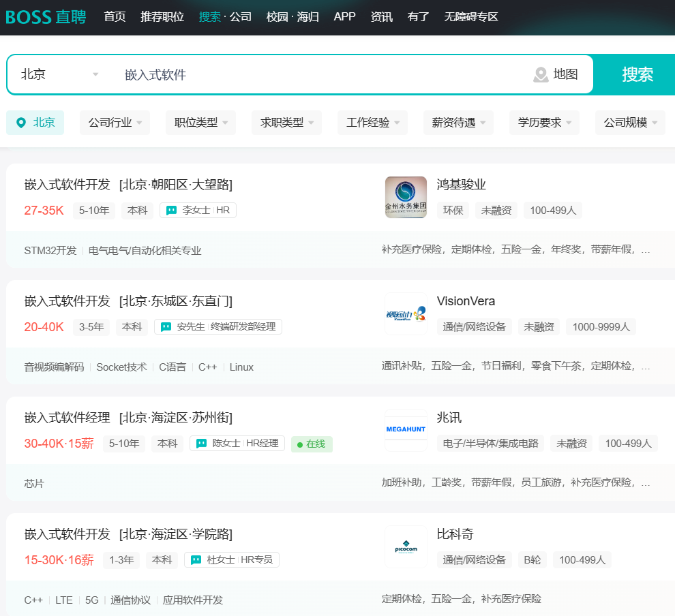This screenshot has width=675, height=616.
Task: Select 搜索 in the navigation bar
Action: point(209,17)
